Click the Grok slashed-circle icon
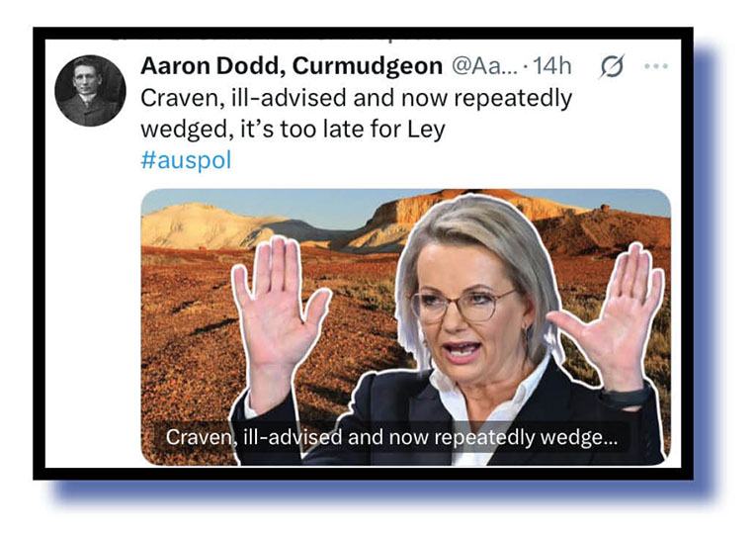This screenshot has width=756, height=535. pyautogui.click(x=612, y=66)
